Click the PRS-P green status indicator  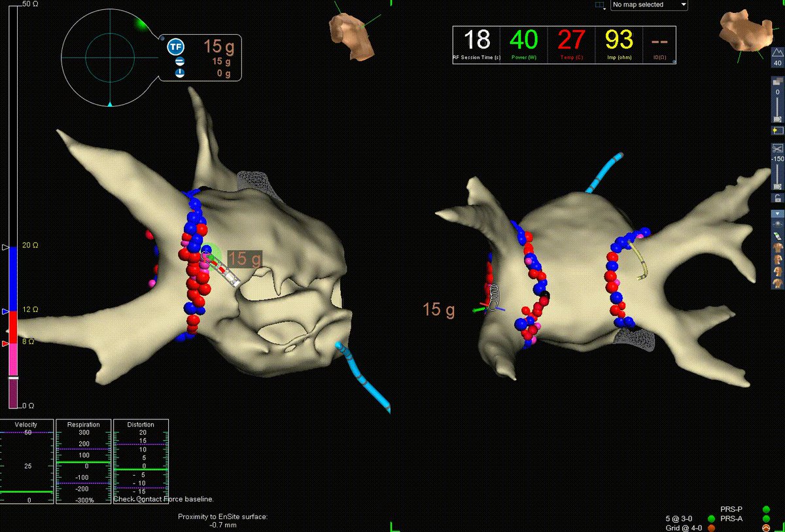[766, 509]
